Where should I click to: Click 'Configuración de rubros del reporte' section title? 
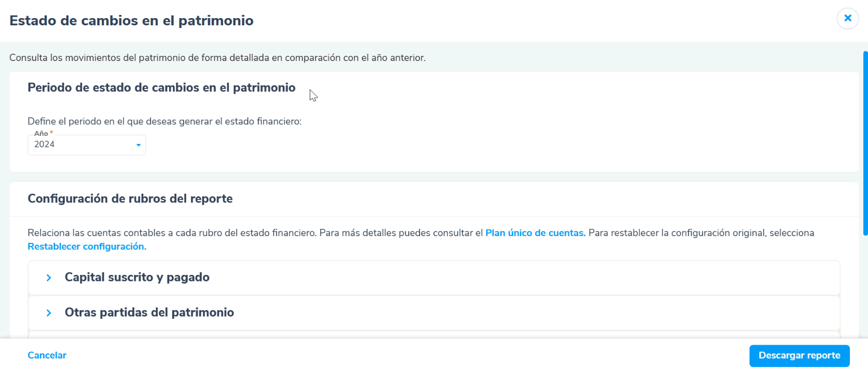point(130,199)
